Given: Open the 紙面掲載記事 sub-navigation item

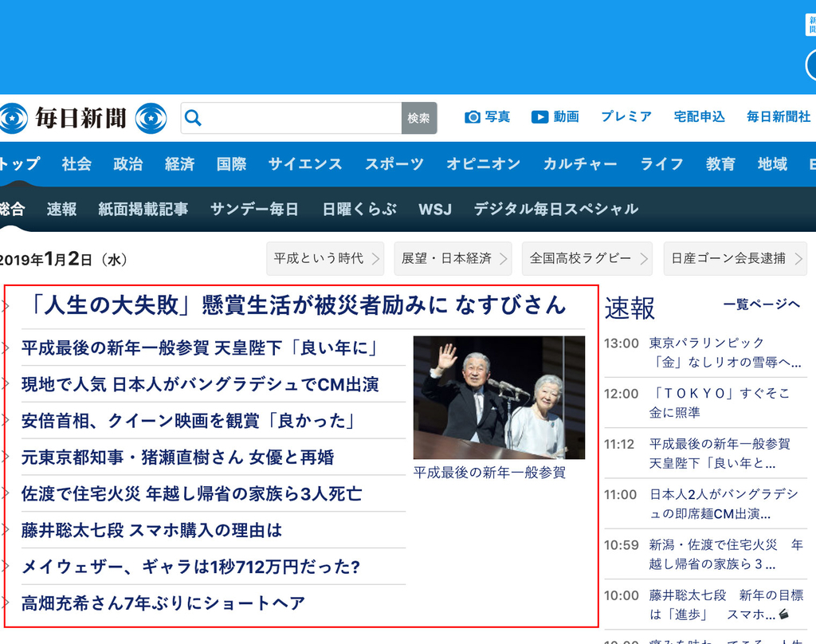Looking at the screenshot, I should click(x=143, y=209).
